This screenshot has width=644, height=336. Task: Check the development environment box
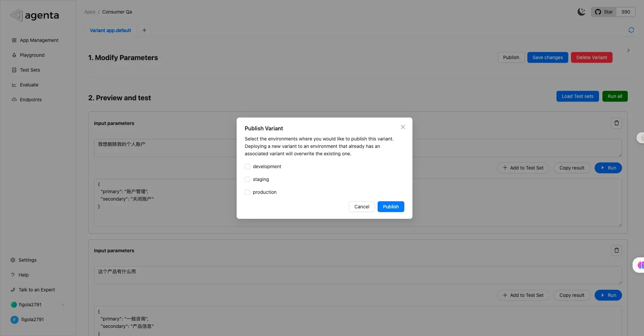click(247, 166)
